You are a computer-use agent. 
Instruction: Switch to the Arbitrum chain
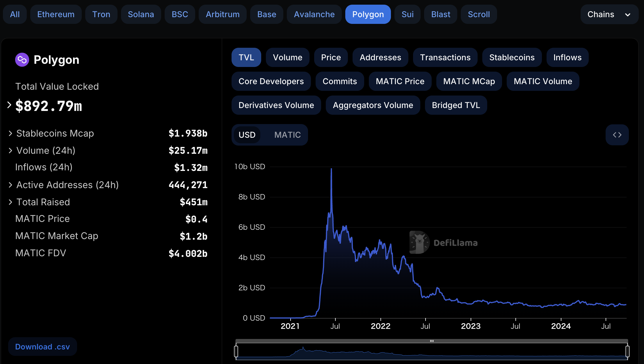click(223, 14)
